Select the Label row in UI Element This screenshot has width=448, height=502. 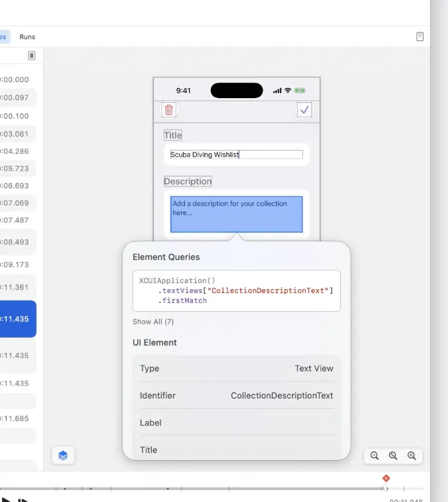pos(237,423)
